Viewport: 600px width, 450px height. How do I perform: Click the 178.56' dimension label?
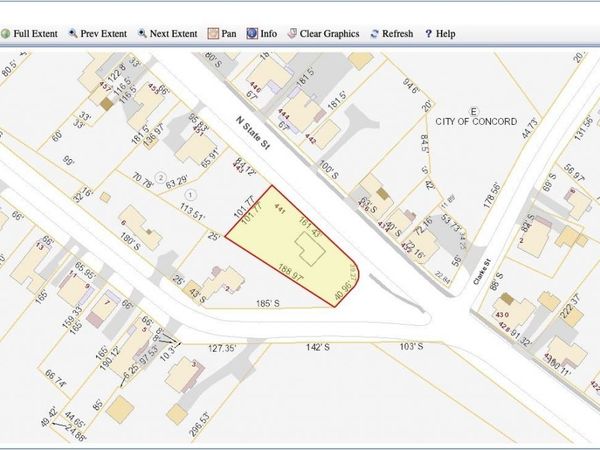(x=492, y=195)
